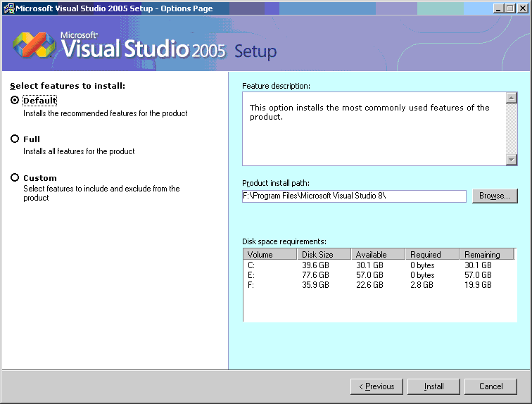Click the Remaining column header
The height and width of the screenshot is (404, 532).
pos(487,254)
